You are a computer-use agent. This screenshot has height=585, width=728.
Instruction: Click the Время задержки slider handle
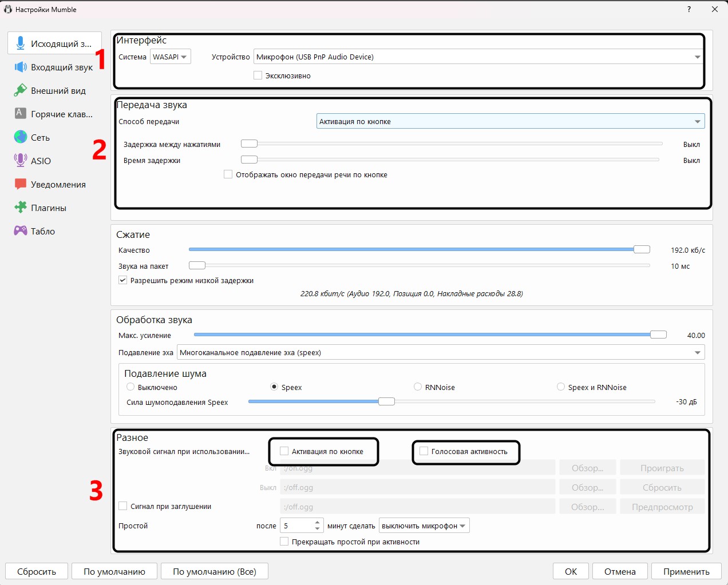pos(249,160)
